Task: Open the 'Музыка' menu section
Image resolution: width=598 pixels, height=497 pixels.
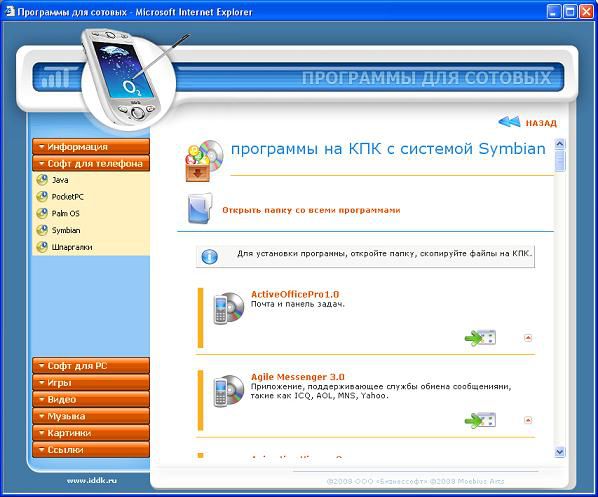Action: 91,416
